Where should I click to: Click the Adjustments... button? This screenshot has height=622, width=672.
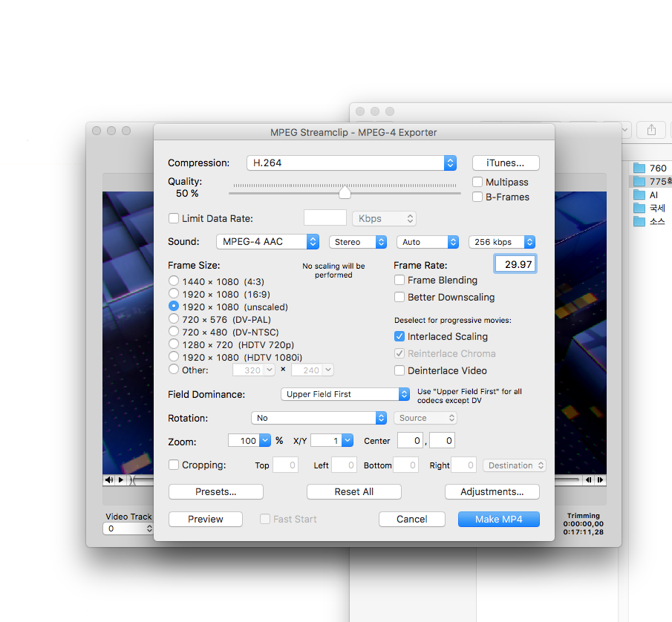point(492,491)
